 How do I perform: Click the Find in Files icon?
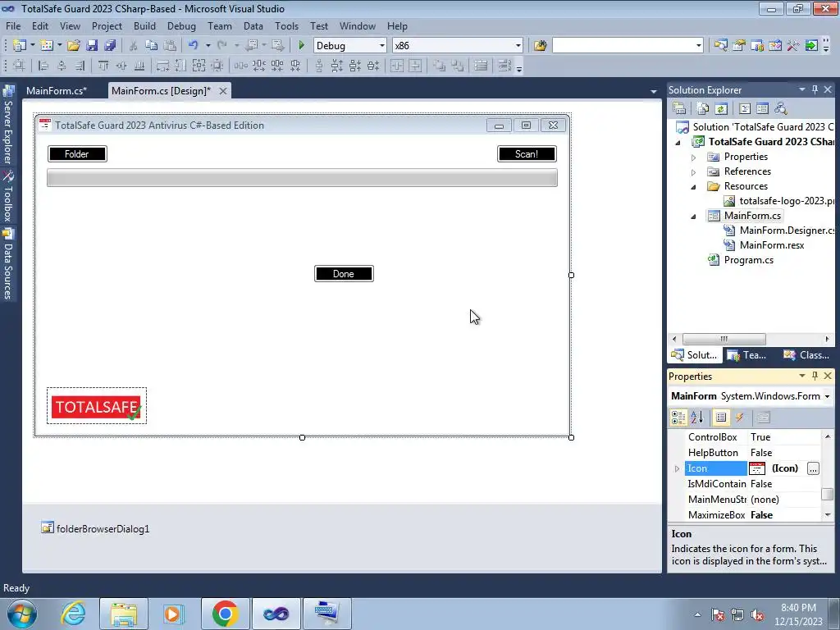coord(540,46)
